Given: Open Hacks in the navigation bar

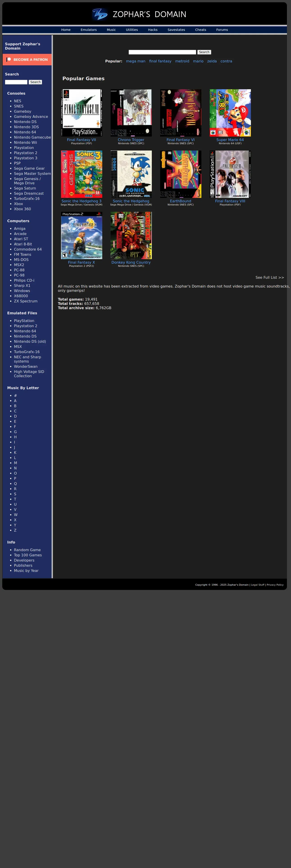Looking at the screenshot, I should [152, 30].
